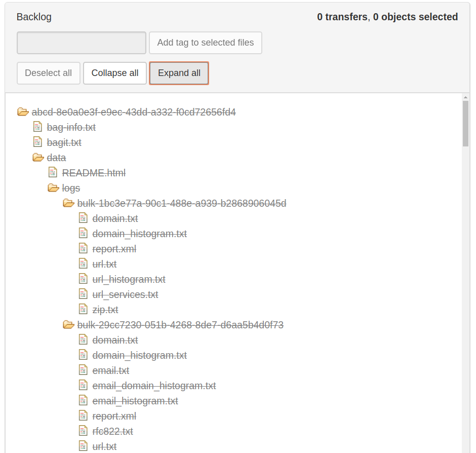
Task: Click the file icon next to bagit.txt
Action: pyautogui.click(x=37, y=142)
